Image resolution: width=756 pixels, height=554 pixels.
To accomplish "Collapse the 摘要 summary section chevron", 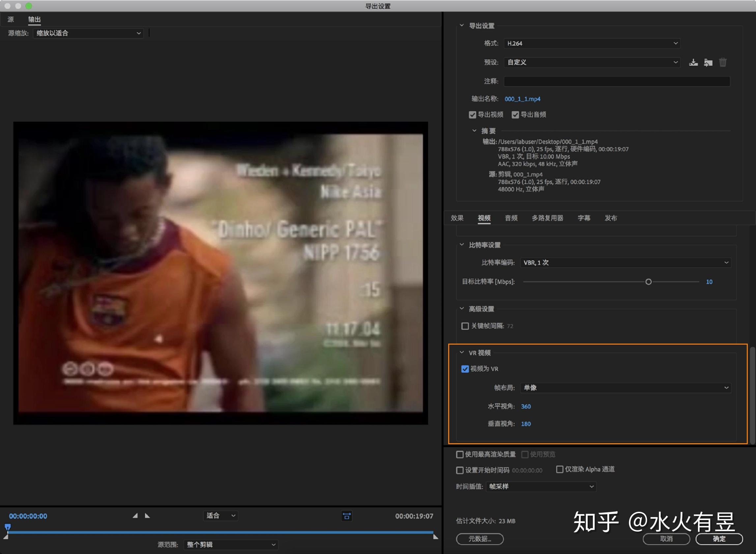I will 474,131.
